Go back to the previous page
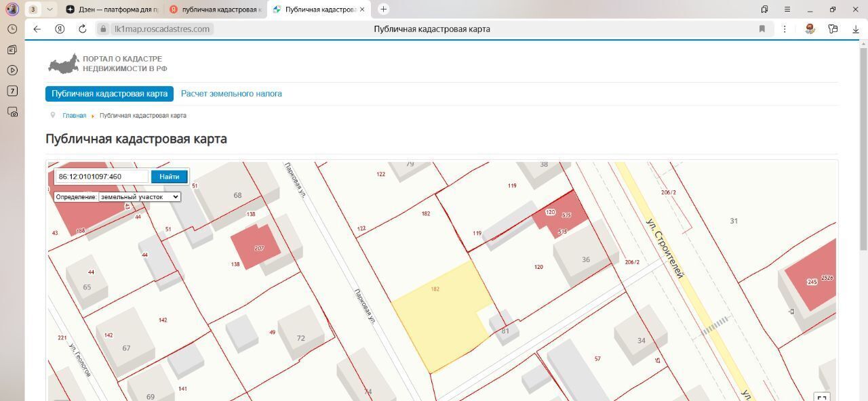868x401 pixels. pos(37,29)
